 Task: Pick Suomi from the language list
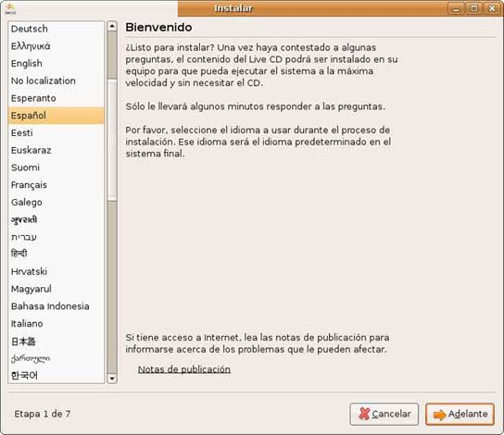pyautogui.click(x=57, y=168)
